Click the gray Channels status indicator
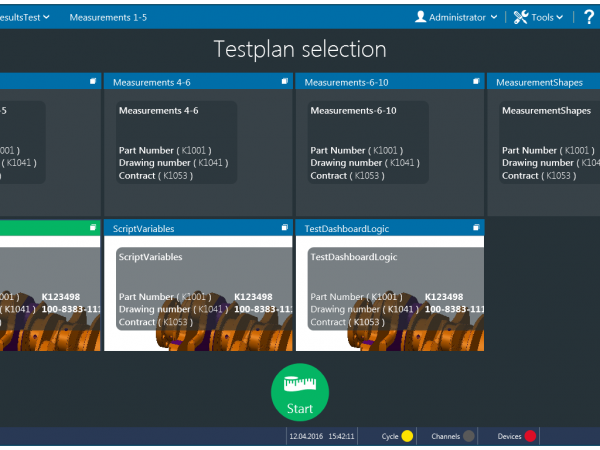600x450 pixels. coord(468,436)
